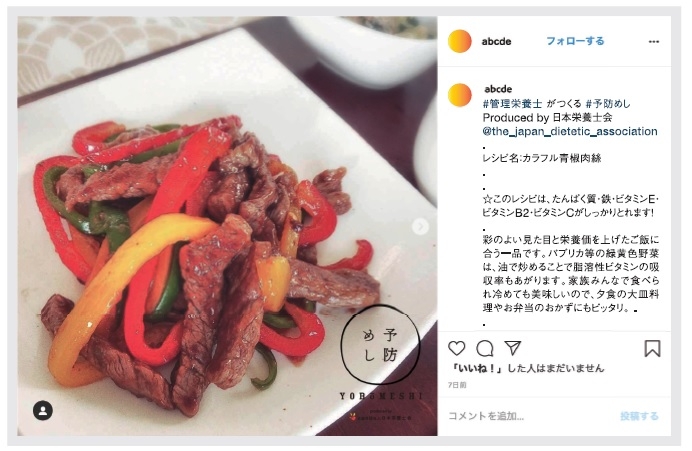Click the 予防めし circular logo on the photo

380,345
